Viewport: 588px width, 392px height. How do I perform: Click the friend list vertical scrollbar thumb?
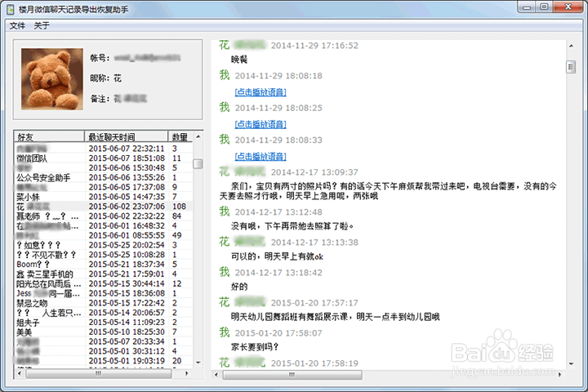point(198,164)
